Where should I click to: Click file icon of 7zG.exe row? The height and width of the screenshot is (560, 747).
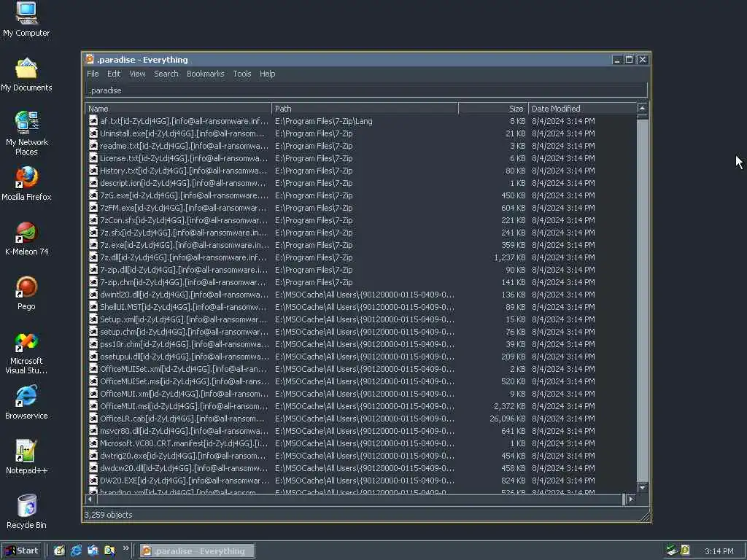(x=93, y=195)
